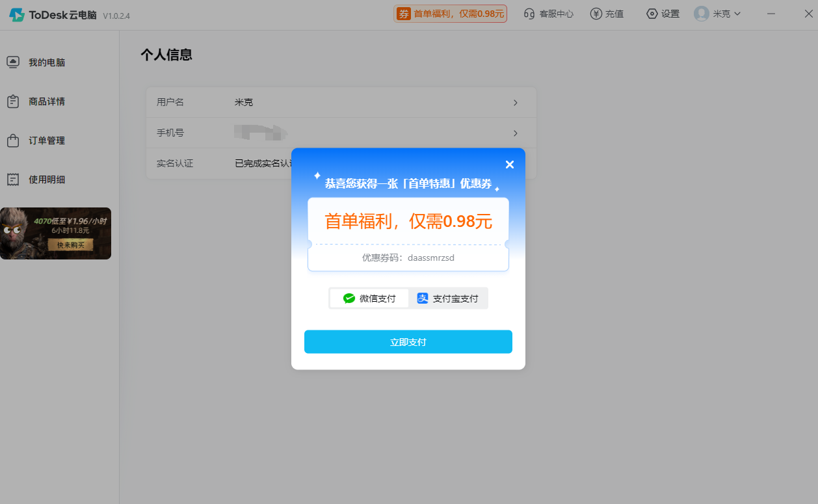Open the coupon banner 首单福利 in title bar
Screen dimensions: 818x504
click(450, 14)
